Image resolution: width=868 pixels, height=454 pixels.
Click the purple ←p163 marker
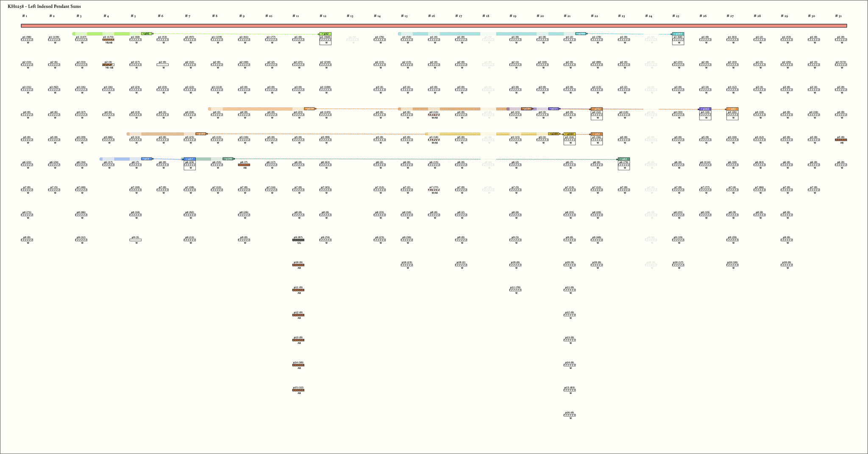pyautogui.click(x=705, y=109)
